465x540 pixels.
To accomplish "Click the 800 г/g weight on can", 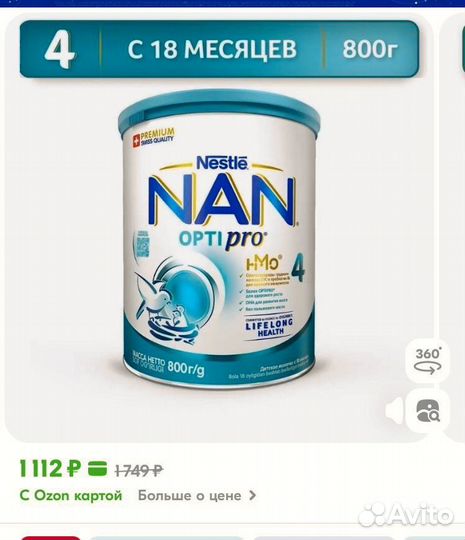I will (186, 369).
